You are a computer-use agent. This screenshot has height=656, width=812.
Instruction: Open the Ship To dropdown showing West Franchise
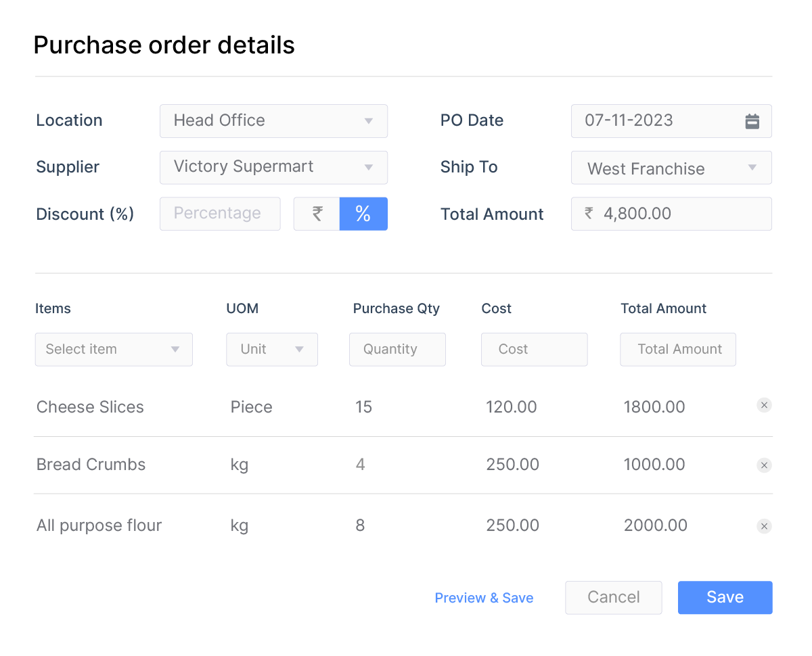pos(671,168)
